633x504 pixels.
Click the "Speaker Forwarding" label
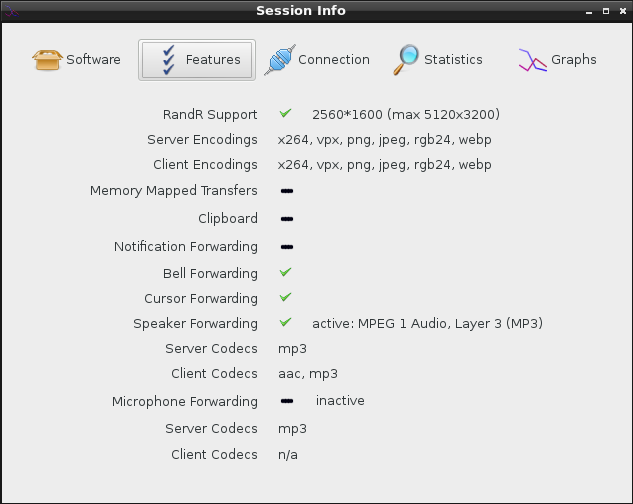point(195,323)
